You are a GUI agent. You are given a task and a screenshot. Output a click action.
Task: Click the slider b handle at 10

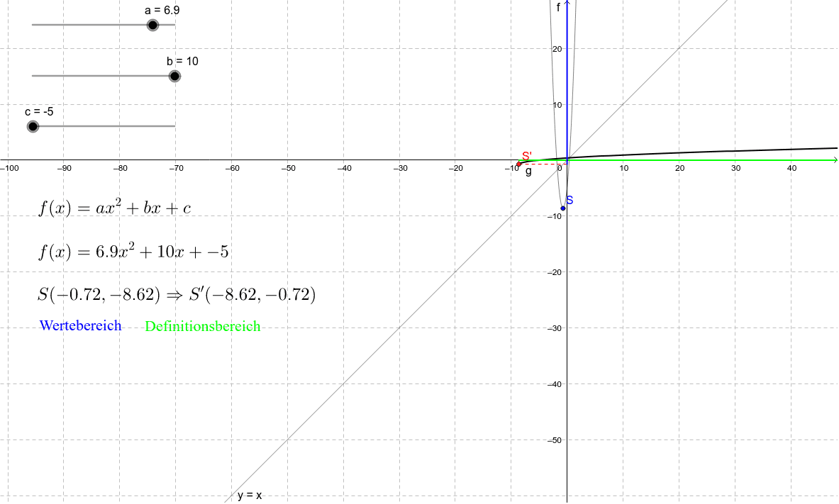pos(174,76)
